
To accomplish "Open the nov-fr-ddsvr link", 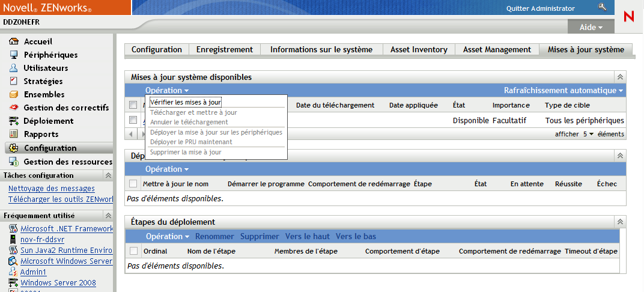I will (42, 240).
